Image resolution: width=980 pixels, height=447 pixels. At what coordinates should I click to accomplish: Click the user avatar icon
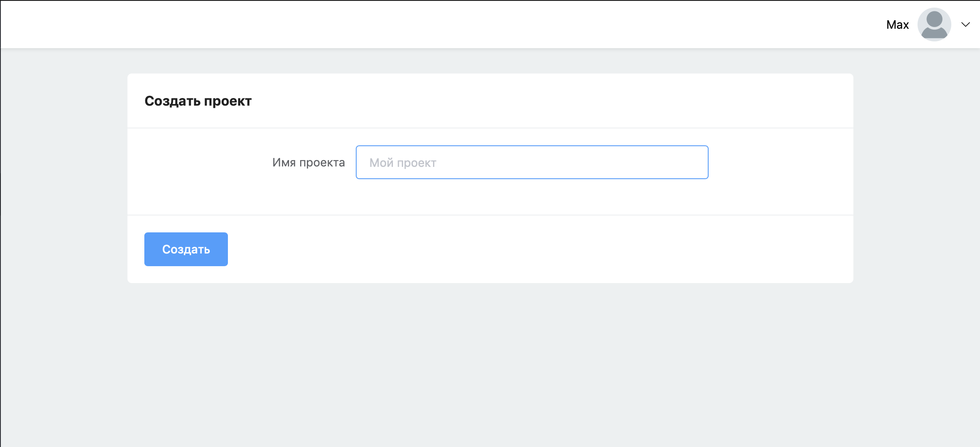tap(934, 25)
